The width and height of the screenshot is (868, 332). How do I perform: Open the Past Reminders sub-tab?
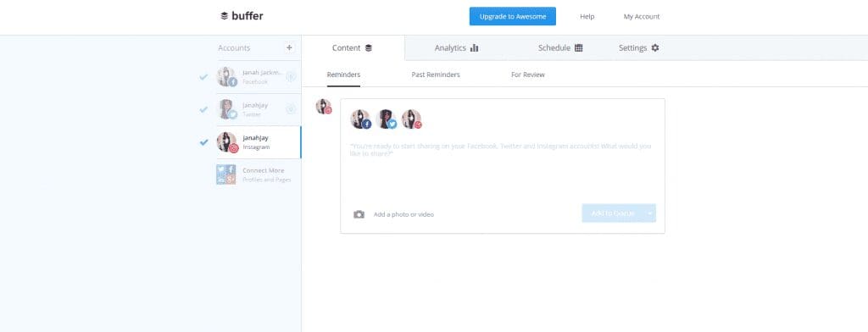pos(436,75)
